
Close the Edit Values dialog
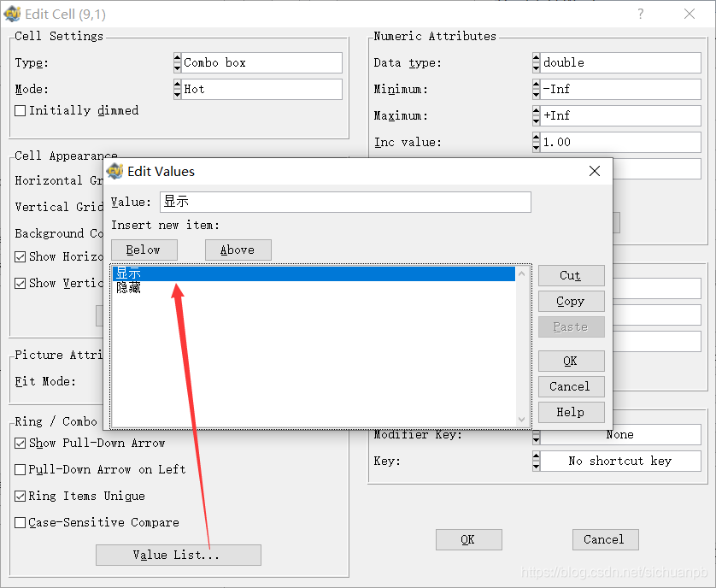pos(594,171)
